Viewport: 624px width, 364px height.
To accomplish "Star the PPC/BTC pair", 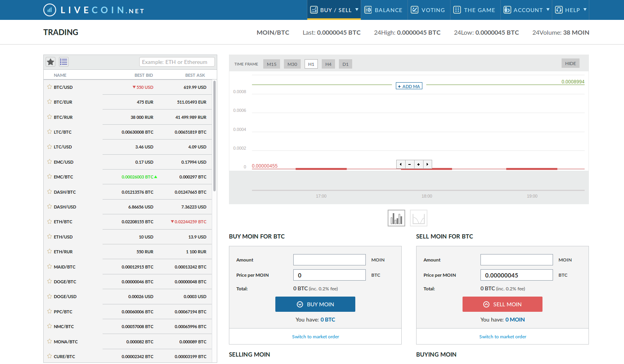I will click(50, 311).
